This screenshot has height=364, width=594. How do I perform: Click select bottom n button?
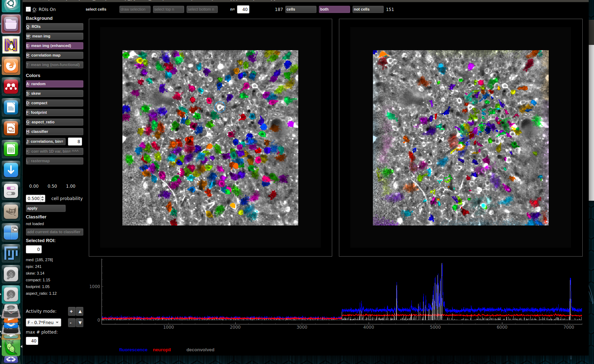(202, 9)
